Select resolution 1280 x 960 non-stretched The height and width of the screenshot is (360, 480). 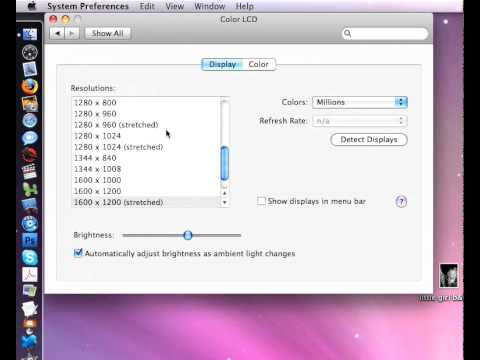146,114
